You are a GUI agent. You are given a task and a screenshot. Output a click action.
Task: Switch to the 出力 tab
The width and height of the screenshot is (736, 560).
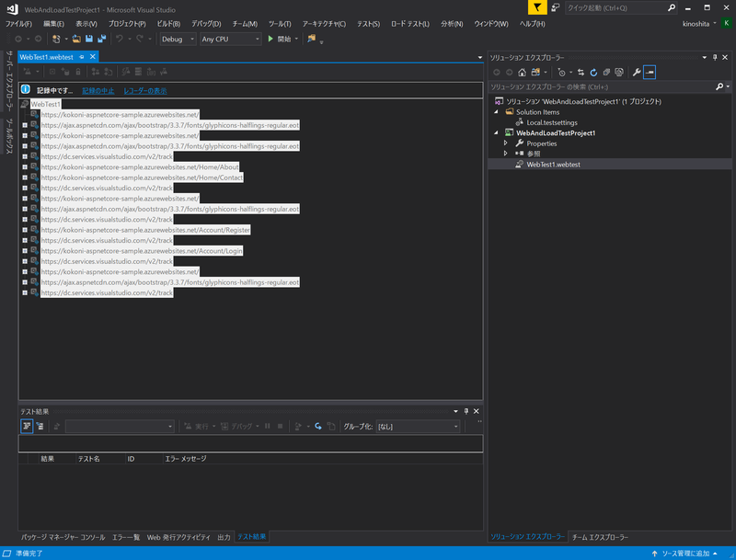pos(224,537)
